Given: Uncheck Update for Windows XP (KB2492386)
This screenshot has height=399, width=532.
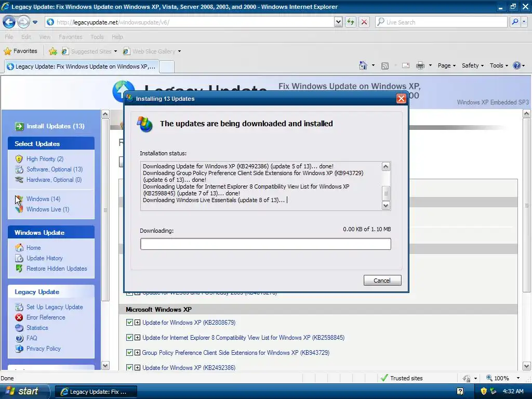Looking at the screenshot, I should [129, 367].
